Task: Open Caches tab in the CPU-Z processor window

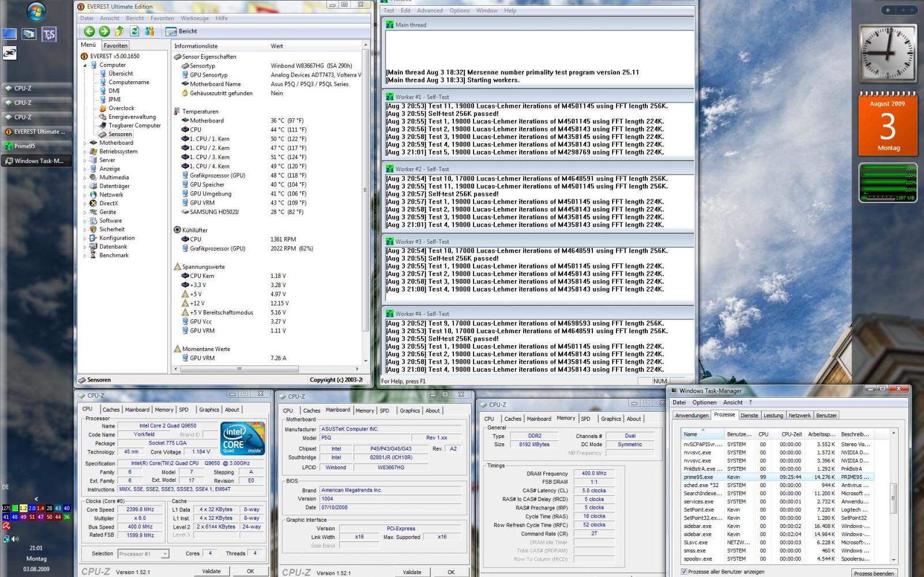Action: (x=111, y=410)
